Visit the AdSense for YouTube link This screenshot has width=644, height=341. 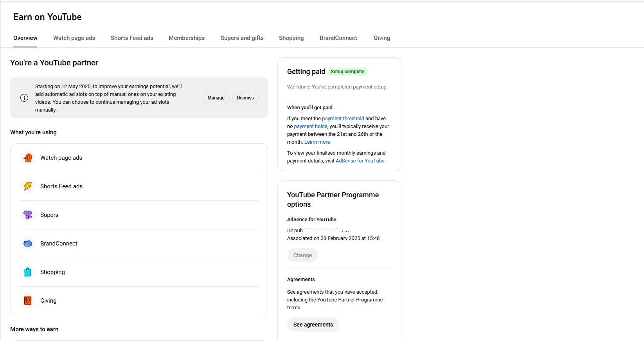click(360, 161)
